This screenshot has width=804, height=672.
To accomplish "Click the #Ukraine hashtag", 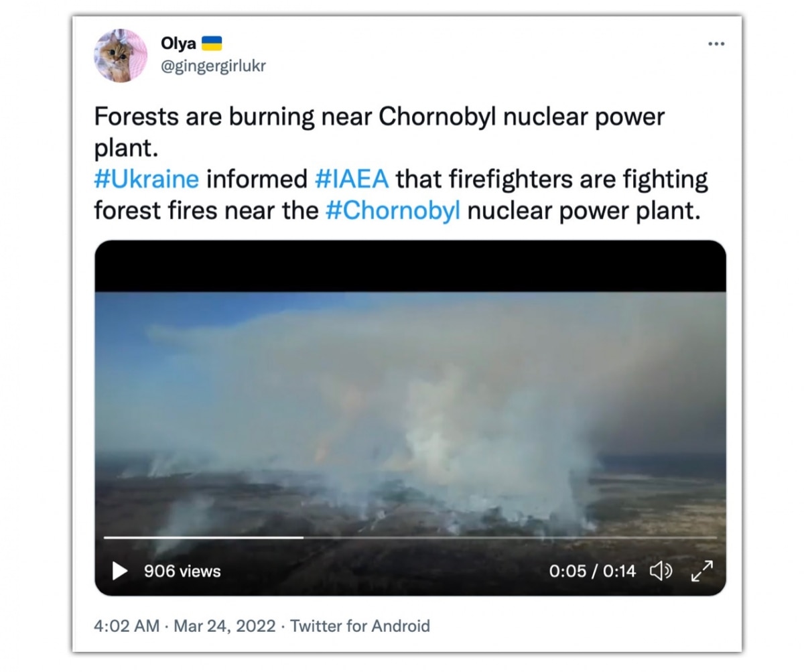I will tap(147, 180).
